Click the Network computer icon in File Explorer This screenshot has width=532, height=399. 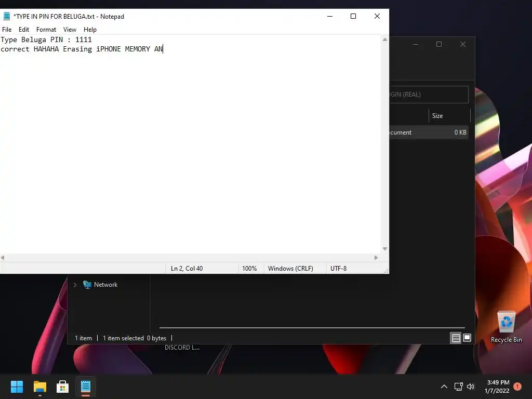pos(87,285)
